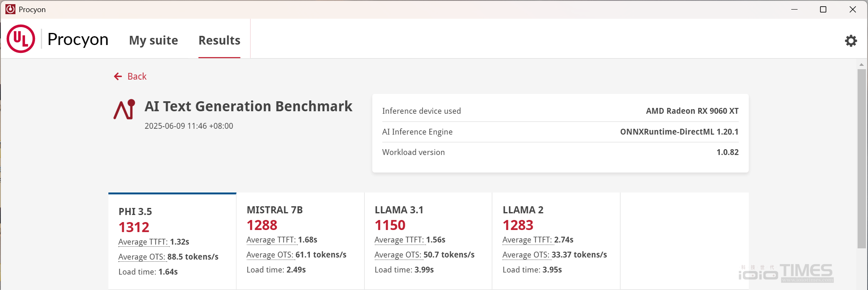The height and width of the screenshot is (290, 868).
Task: Click the benchmark date 2025-06-09 text
Action: click(189, 126)
